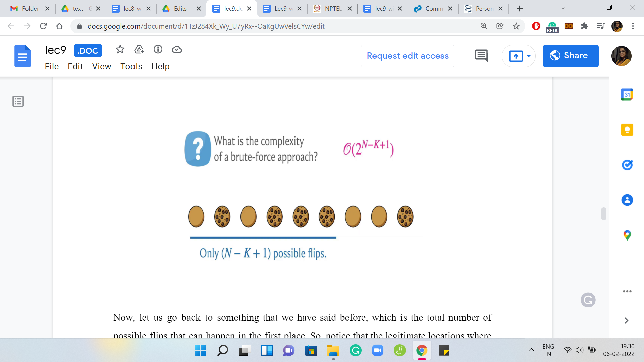Open Google account avatar in Docs
This screenshot has width=644, height=362.
click(x=621, y=56)
